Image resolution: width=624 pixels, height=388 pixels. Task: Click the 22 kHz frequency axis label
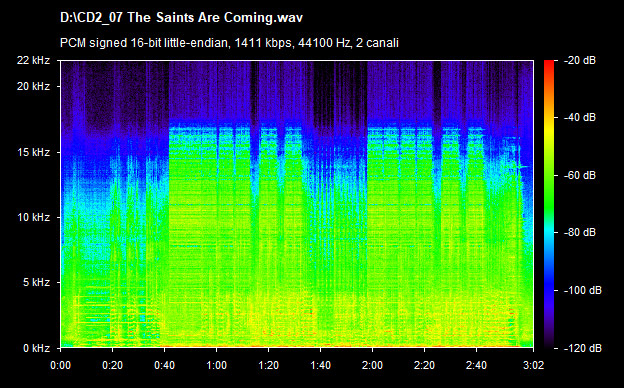click(x=33, y=60)
